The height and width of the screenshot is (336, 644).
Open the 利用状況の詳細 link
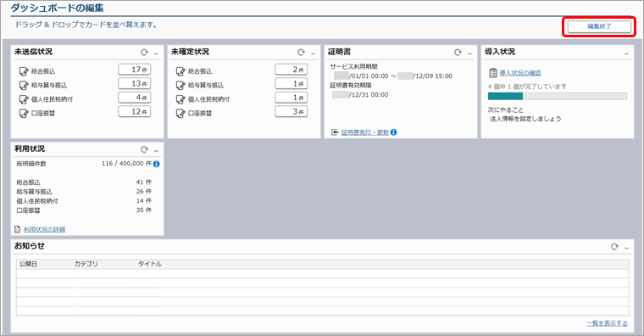click(x=44, y=229)
